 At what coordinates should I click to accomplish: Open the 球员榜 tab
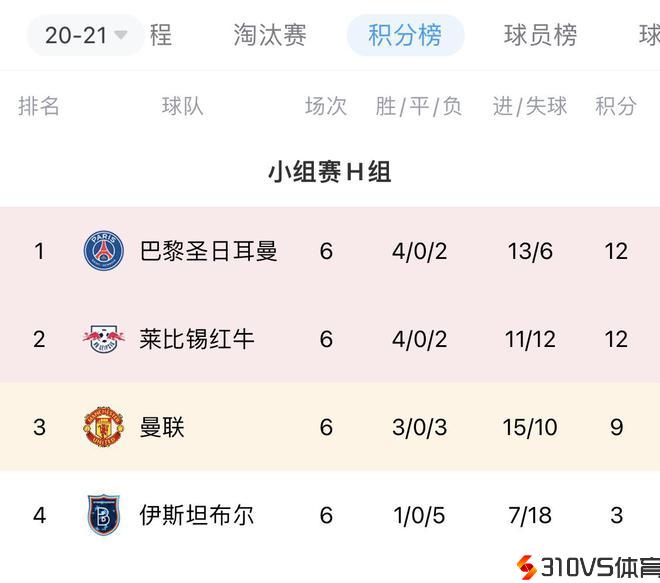pos(540,35)
